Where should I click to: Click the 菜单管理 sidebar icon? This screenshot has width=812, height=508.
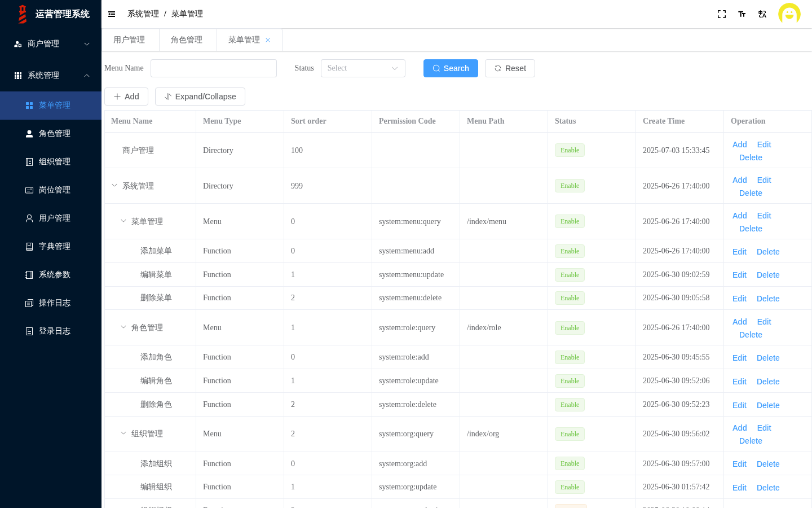29,106
